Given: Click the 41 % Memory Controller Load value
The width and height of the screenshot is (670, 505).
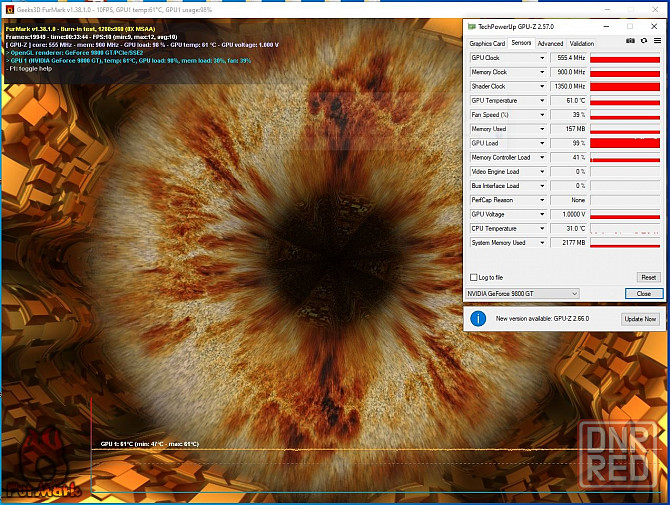Looking at the screenshot, I should coord(569,157).
